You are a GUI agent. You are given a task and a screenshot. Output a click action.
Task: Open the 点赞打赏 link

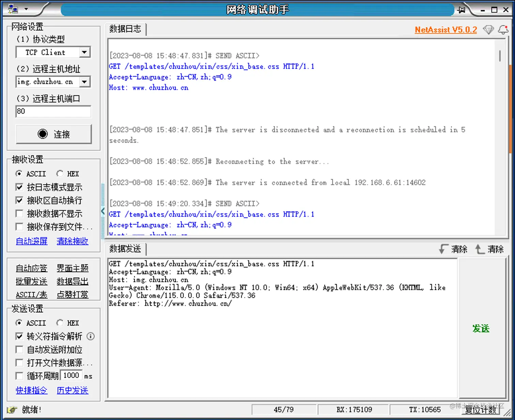[73, 295]
